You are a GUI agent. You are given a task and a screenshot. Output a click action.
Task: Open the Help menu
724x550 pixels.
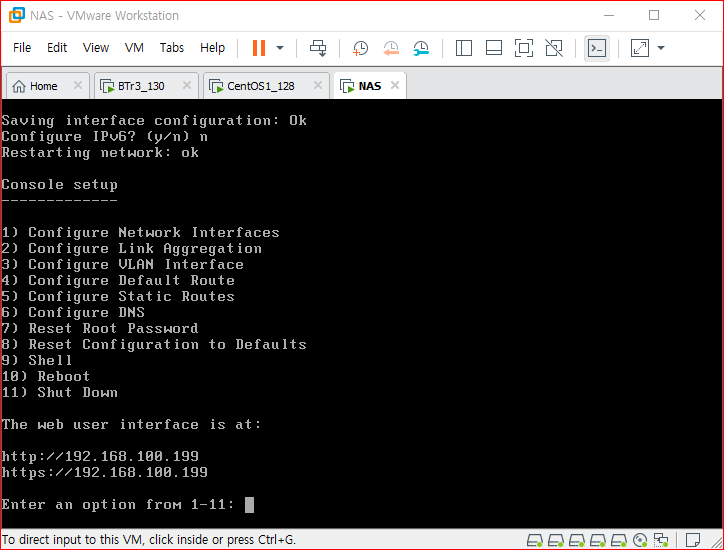point(212,48)
